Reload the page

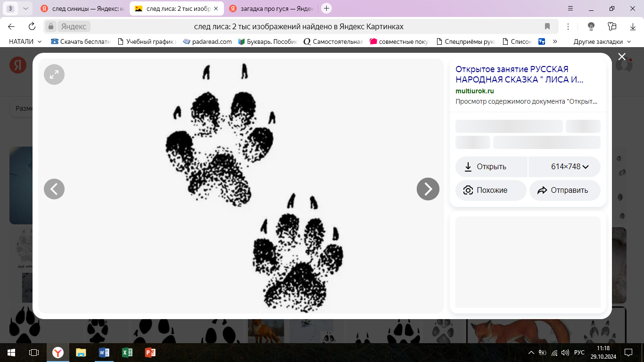(x=32, y=26)
